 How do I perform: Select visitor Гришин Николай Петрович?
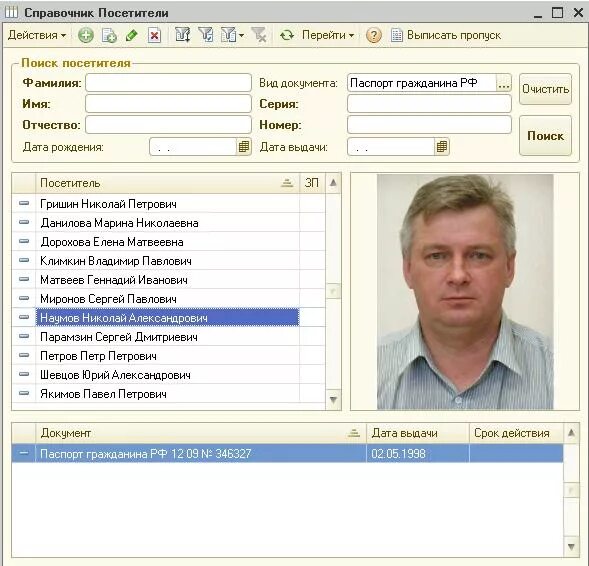click(x=168, y=204)
